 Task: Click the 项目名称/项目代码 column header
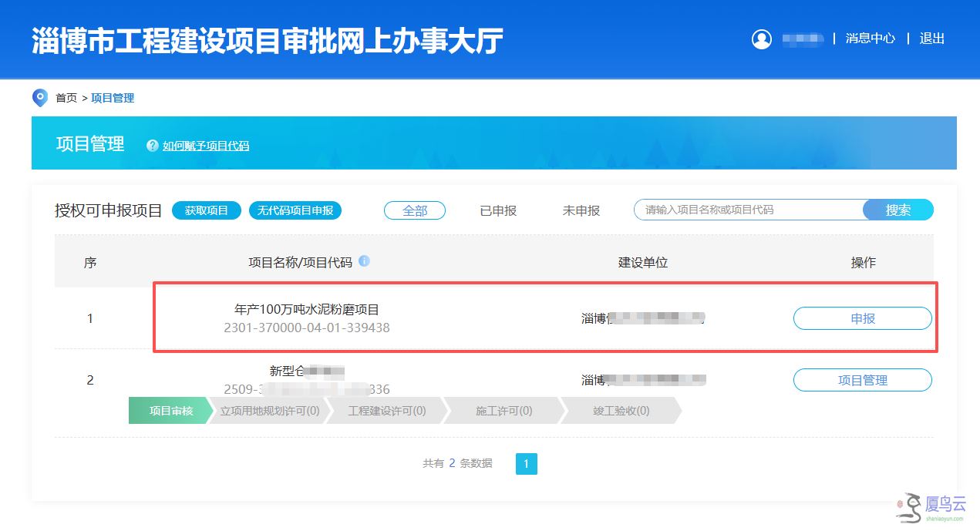pos(300,262)
